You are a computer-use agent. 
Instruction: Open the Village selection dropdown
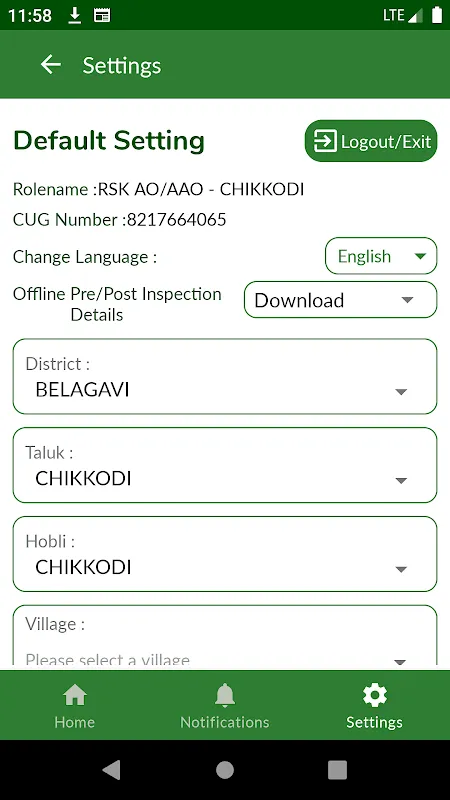pos(225,635)
